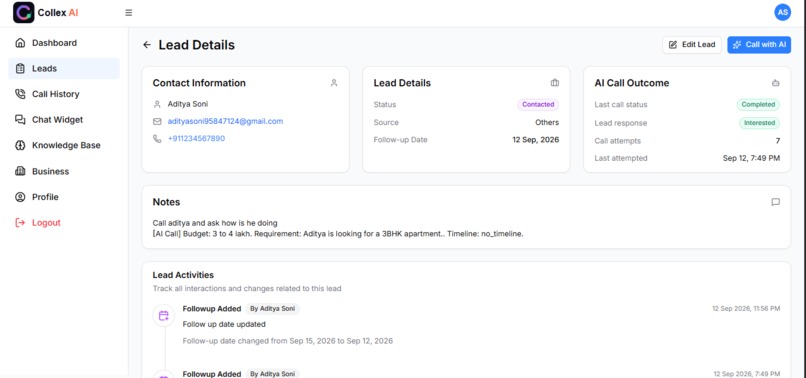Click the comment icon in Notes card
806x378 pixels.
(776, 202)
